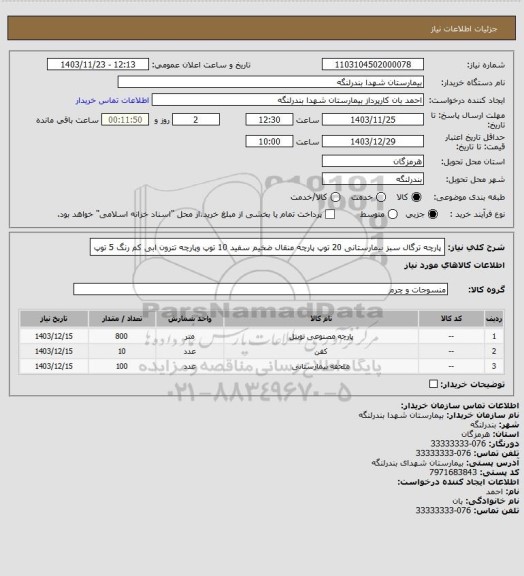Choose the جزیی purchase type radio

(x=434, y=214)
